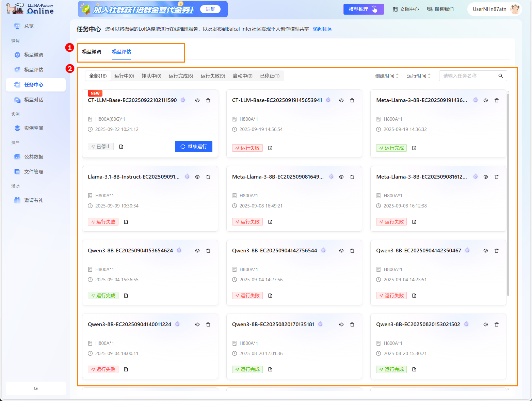532x401 pixels.
Task: Click the 继续运行 button
Action: [194, 147]
